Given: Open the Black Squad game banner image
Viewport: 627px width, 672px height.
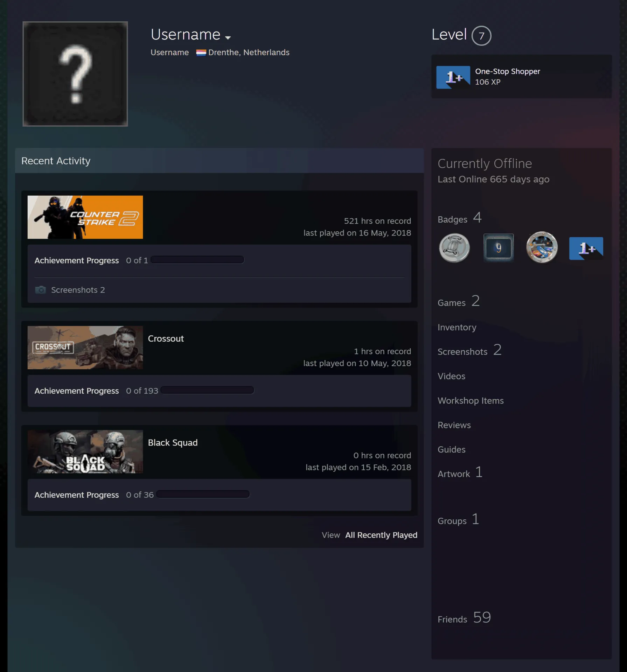Looking at the screenshot, I should 85,451.
